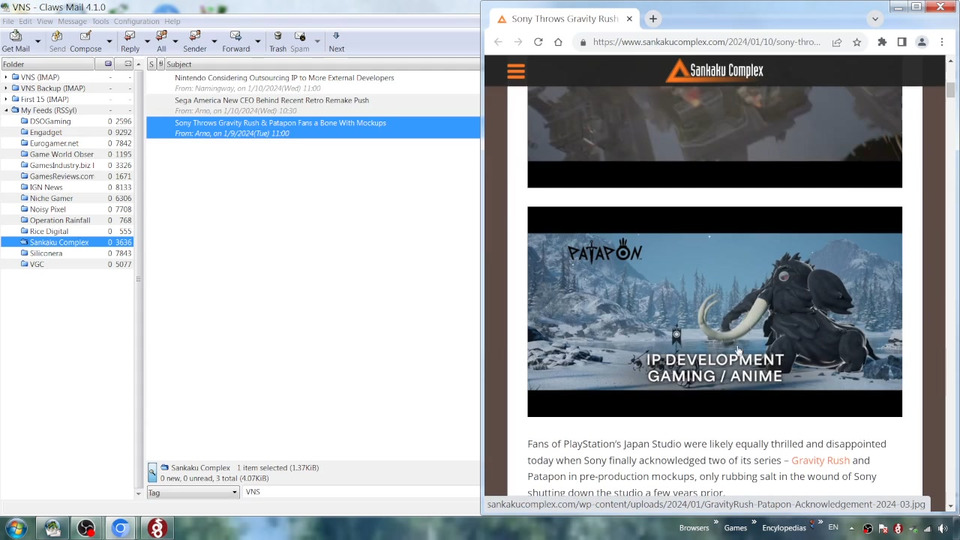Click the browser Back arrow
The image size is (960, 540).
pyautogui.click(x=498, y=42)
